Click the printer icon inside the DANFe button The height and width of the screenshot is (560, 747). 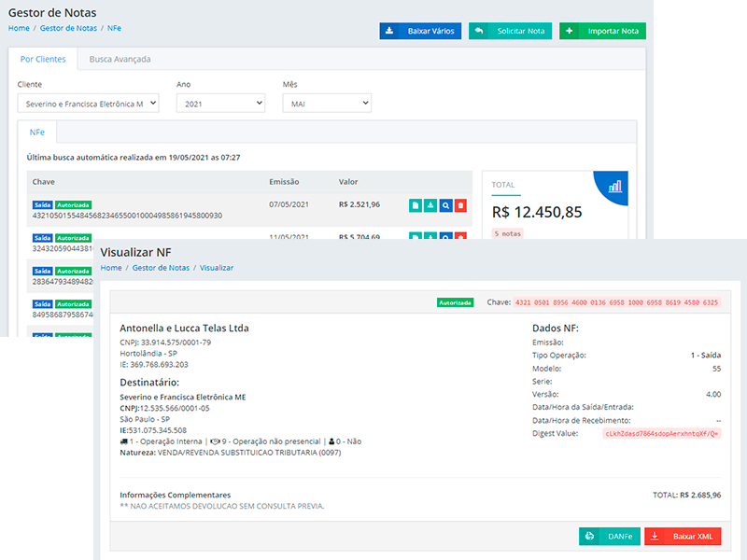[x=589, y=536]
